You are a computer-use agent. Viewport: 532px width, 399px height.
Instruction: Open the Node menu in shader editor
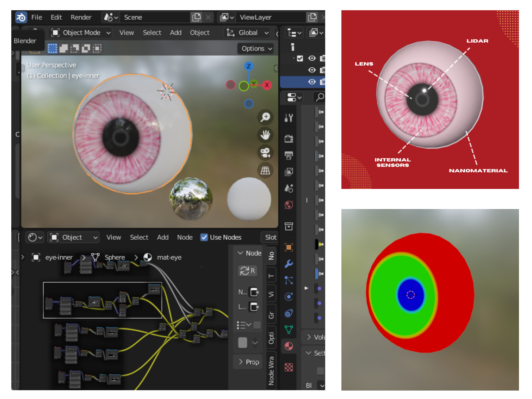pyautogui.click(x=185, y=238)
